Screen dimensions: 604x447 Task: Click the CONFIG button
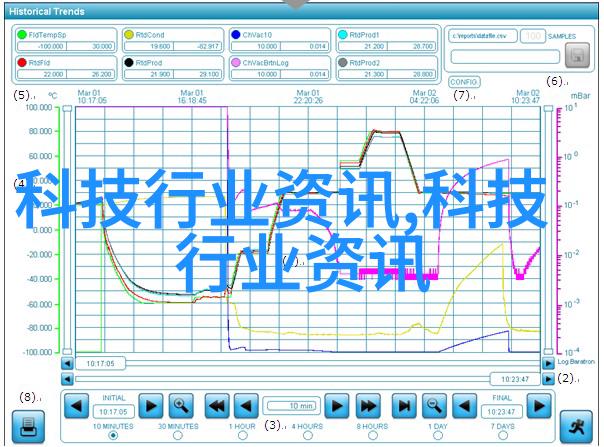click(464, 82)
